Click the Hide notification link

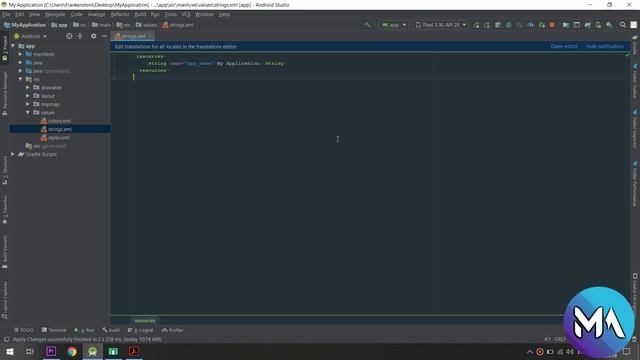tap(604, 46)
